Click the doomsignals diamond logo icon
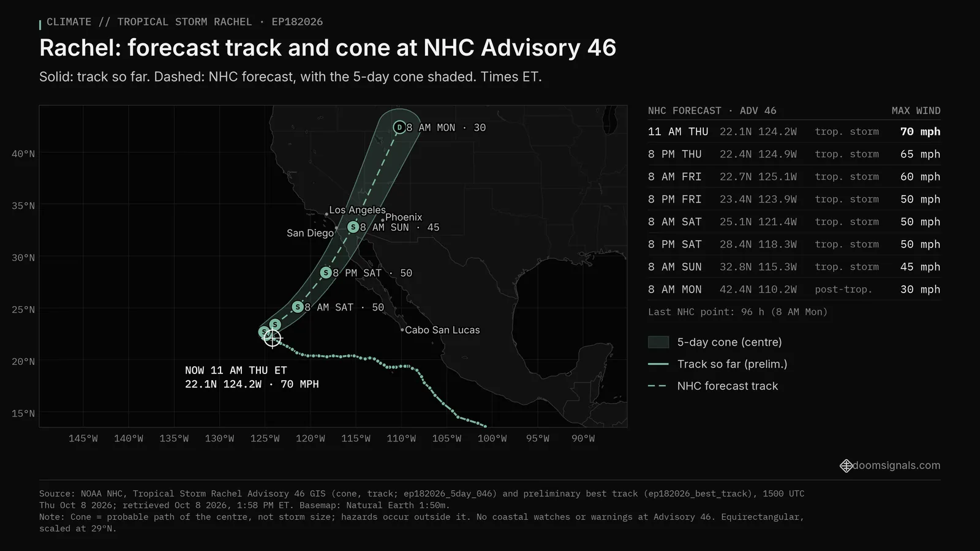The height and width of the screenshot is (551, 980). click(846, 466)
